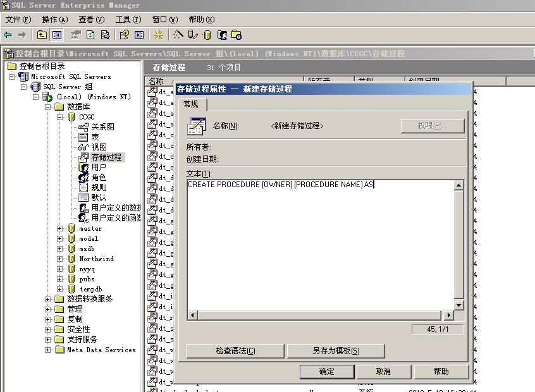The image size is (535, 392).
Task: Click the 检查语法(C) button
Action: click(x=235, y=351)
